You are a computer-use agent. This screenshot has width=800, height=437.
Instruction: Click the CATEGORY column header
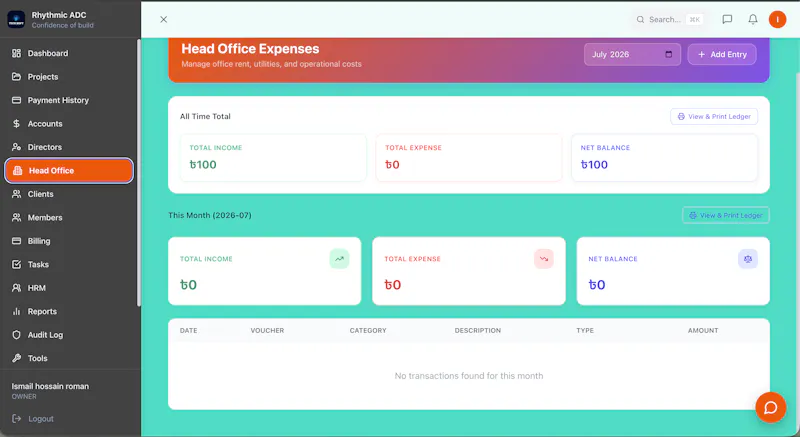[368, 330]
